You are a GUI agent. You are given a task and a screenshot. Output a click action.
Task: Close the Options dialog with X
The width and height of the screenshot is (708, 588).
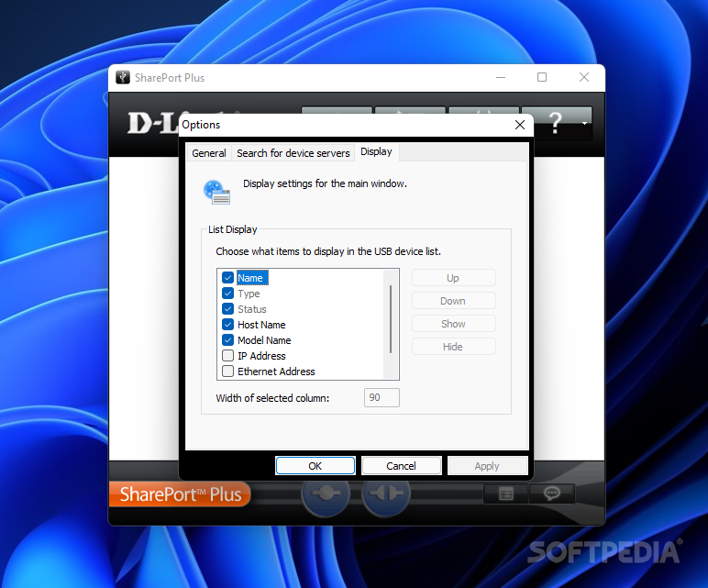click(520, 125)
